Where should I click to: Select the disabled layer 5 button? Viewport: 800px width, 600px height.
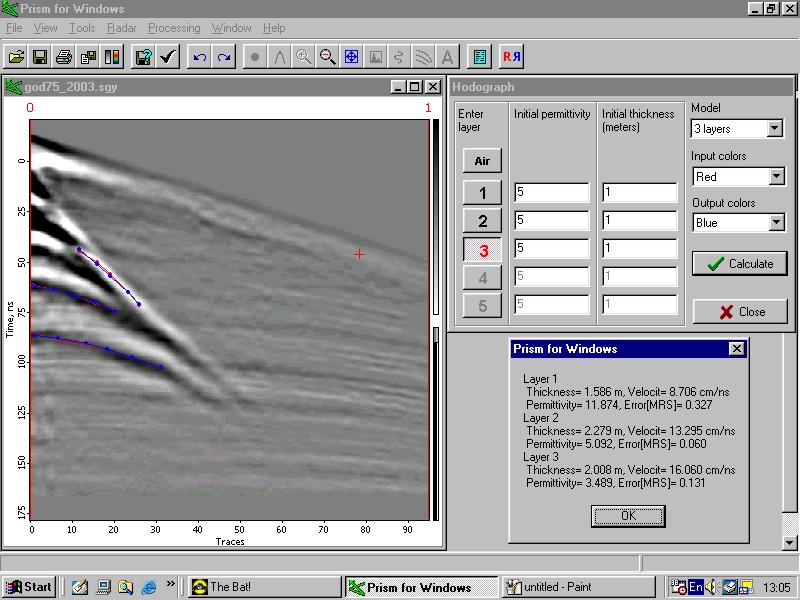(482, 306)
